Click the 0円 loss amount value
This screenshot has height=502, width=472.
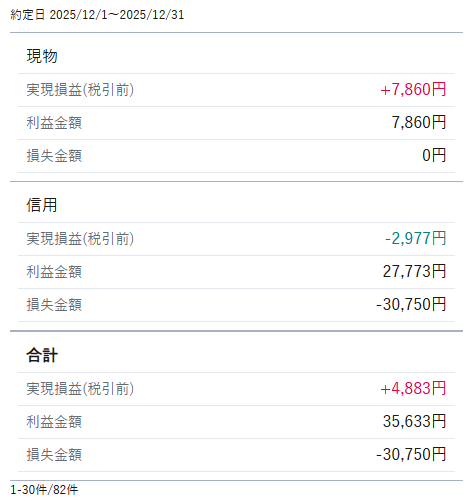click(x=434, y=155)
